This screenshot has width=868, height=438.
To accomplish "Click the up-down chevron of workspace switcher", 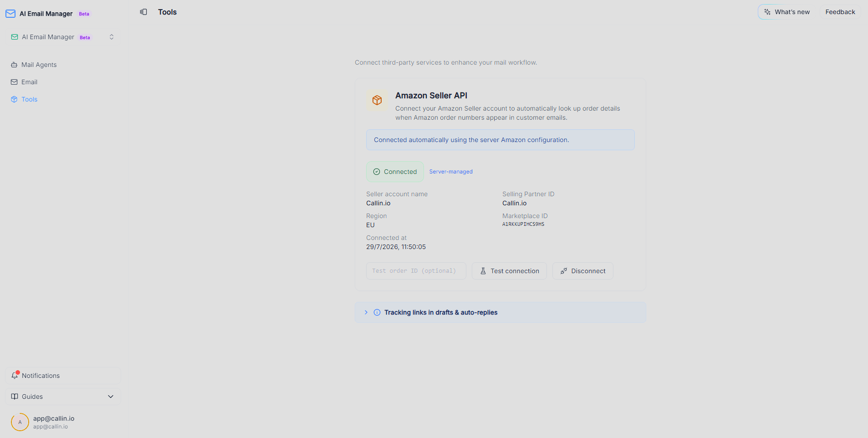I will [x=112, y=37].
